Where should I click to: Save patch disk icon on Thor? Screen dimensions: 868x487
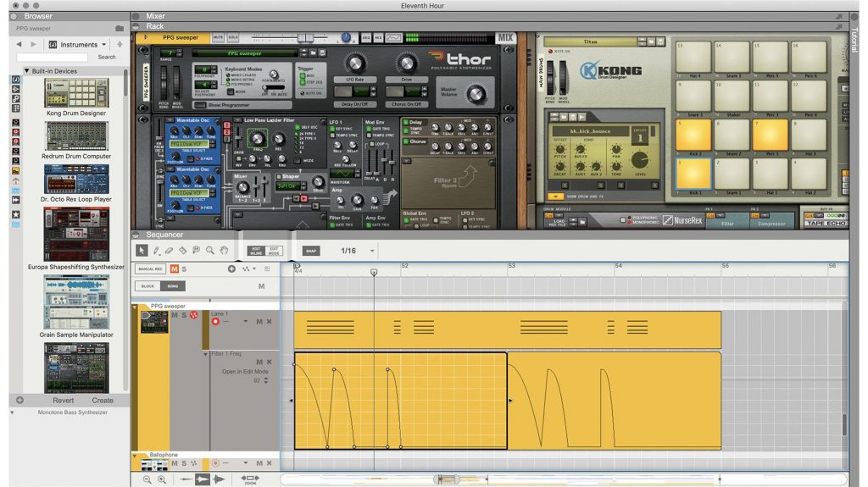coord(322,53)
